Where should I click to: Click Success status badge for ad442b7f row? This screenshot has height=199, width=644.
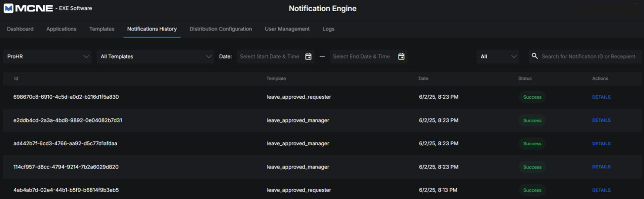532,144
